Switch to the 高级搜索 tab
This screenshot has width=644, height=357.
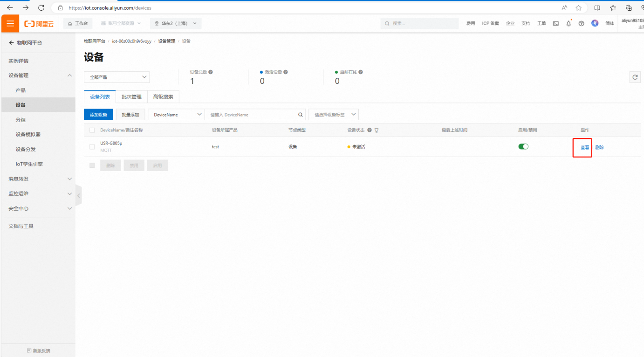tap(163, 97)
